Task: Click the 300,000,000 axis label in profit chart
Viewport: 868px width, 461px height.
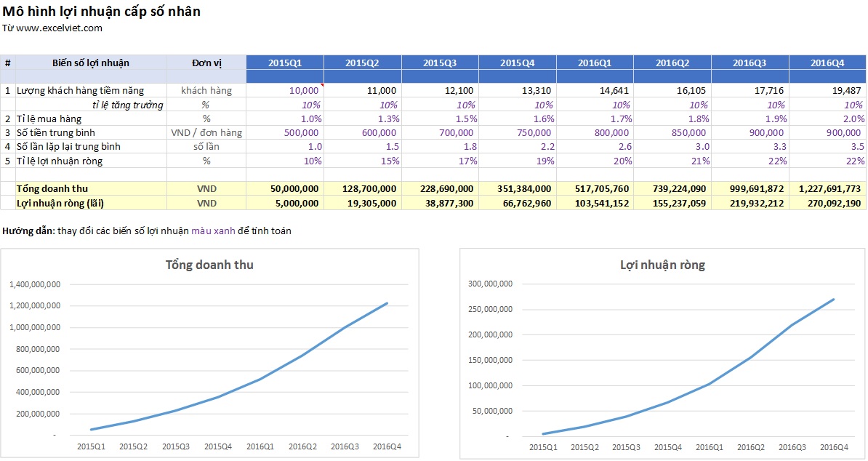Action: pyautogui.click(x=491, y=284)
